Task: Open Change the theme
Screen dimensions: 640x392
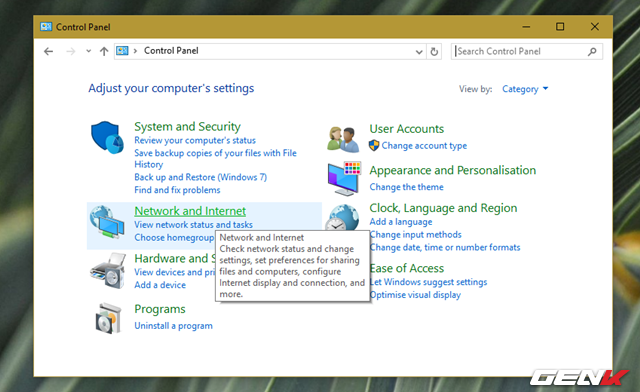Action: tap(407, 187)
